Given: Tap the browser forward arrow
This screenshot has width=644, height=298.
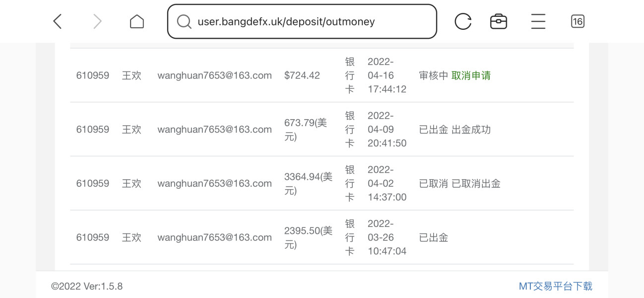Looking at the screenshot, I should (x=97, y=21).
